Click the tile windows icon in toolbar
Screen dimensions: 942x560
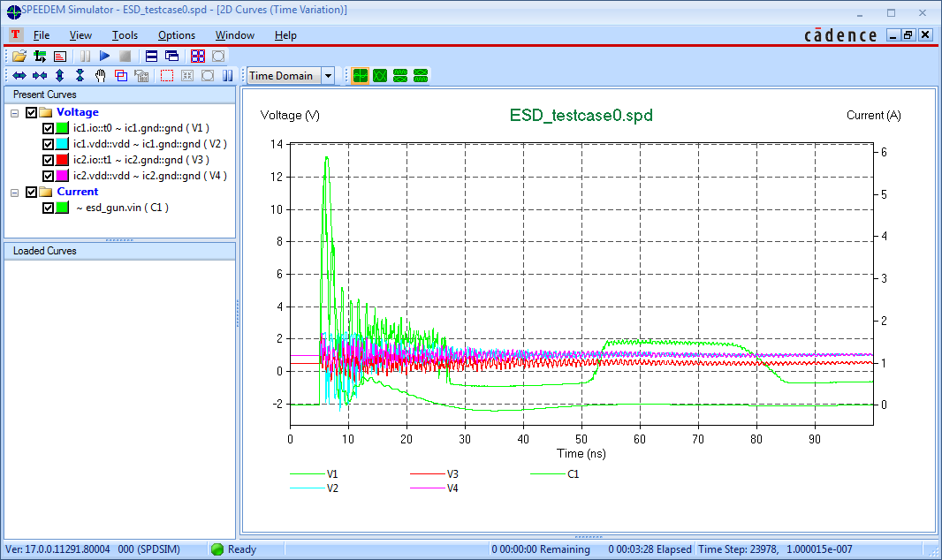(x=197, y=56)
